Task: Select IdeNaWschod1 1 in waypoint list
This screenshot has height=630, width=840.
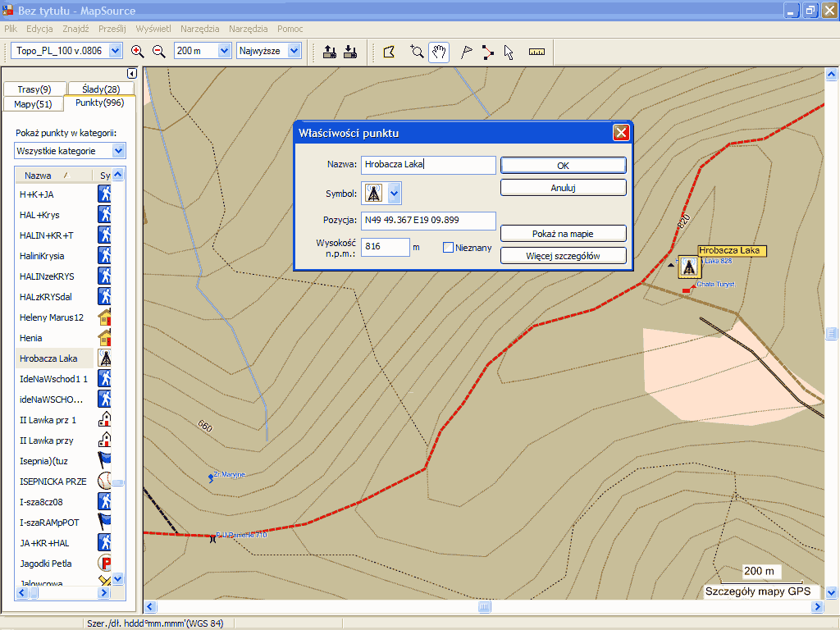Action: [53, 379]
